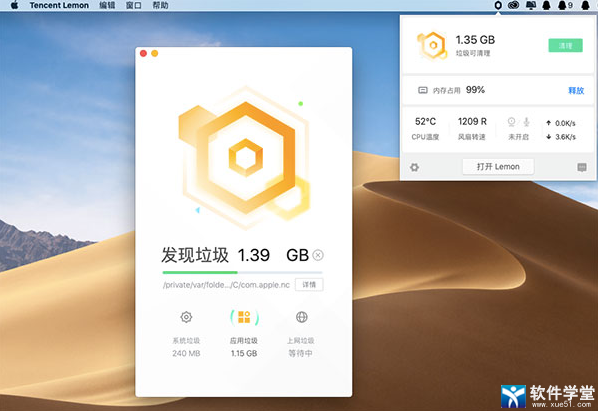Click the Lemon menu bar status icon
The image size is (598, 411).
click(498, 5)
